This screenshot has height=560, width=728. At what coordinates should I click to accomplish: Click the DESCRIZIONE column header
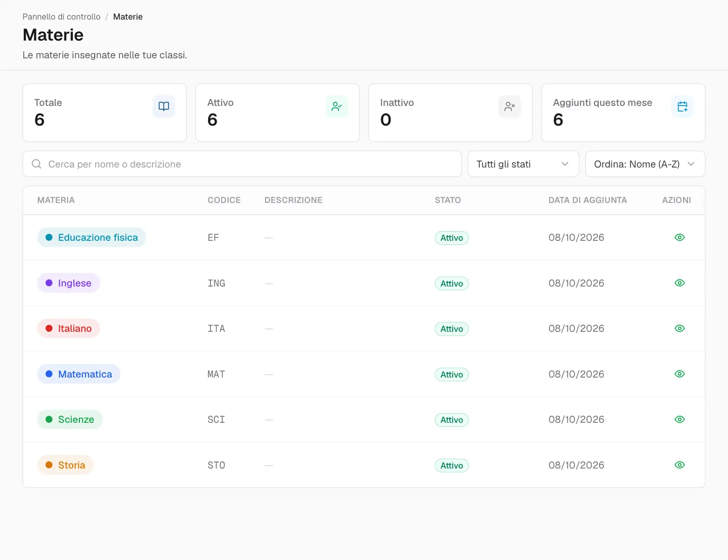click(x=294, y=200)
